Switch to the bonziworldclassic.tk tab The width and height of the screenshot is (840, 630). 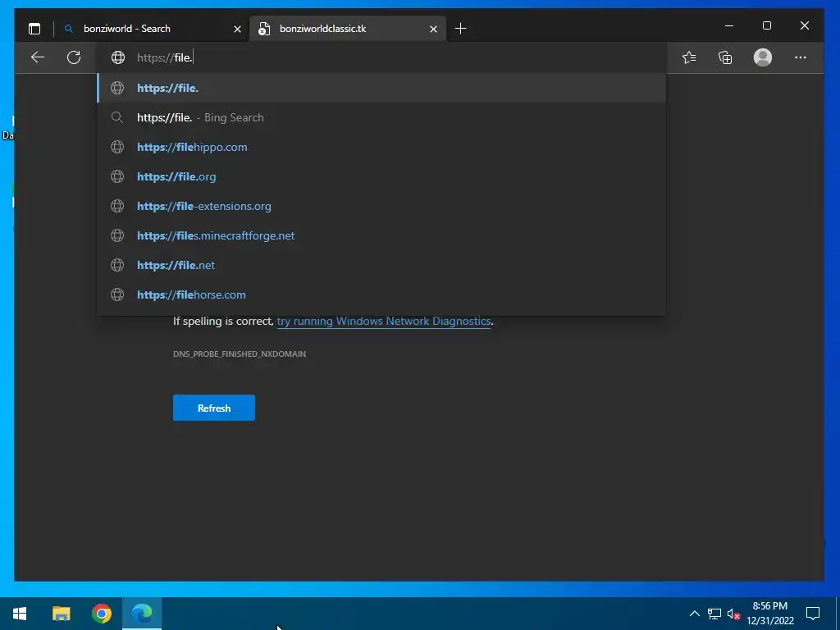[347, 29]
